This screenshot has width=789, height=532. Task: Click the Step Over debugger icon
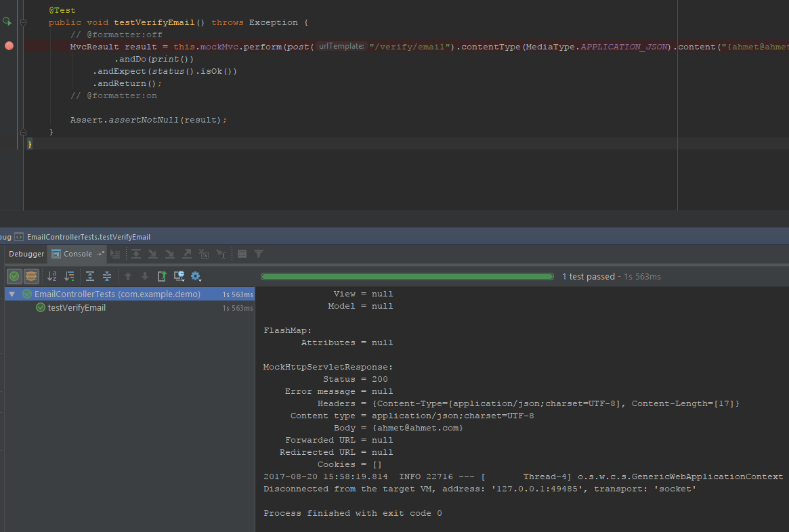click(x=136, y=254)
